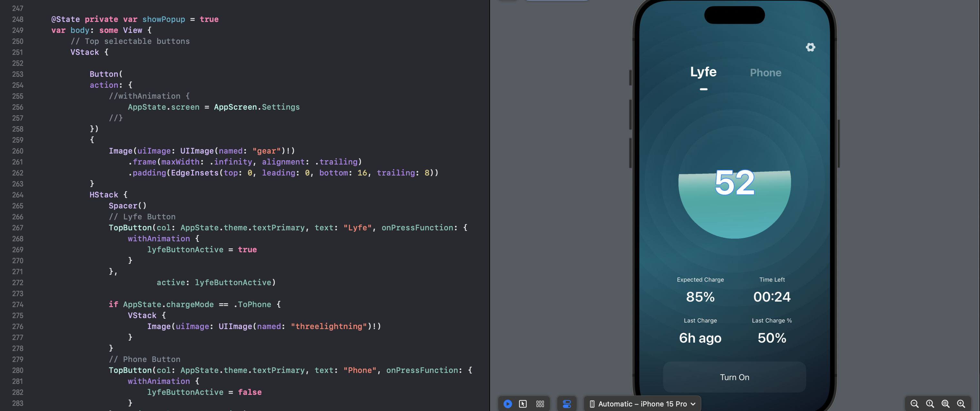
Task: Zoom preview canvas to 100%
Action: point(930,404)
